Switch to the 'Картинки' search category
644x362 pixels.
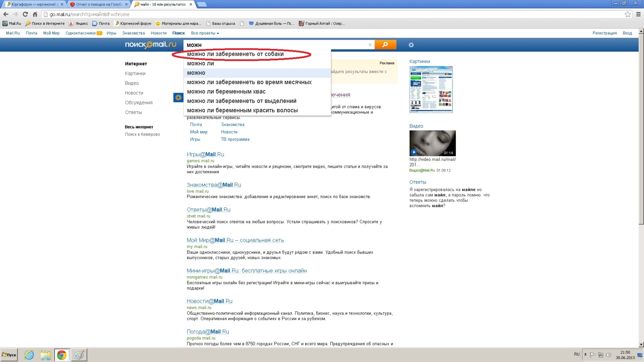pos(135,73)
